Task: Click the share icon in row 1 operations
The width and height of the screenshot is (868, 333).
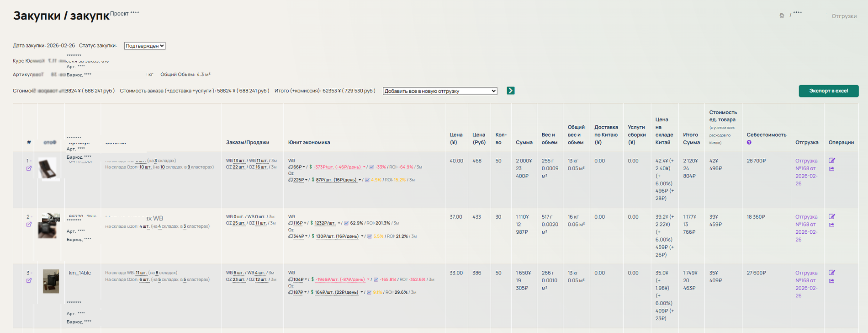Action: (x=831, y=169)
